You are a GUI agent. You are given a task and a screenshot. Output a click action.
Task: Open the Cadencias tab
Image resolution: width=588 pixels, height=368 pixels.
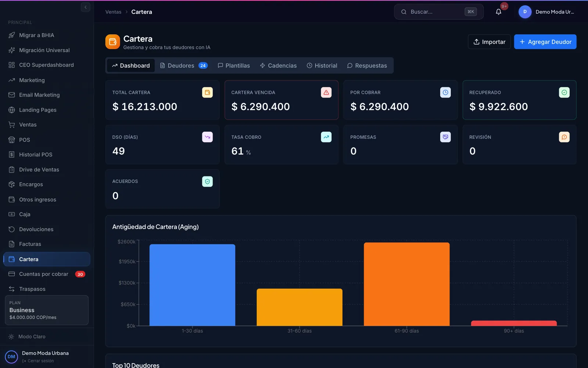point(278,66)
